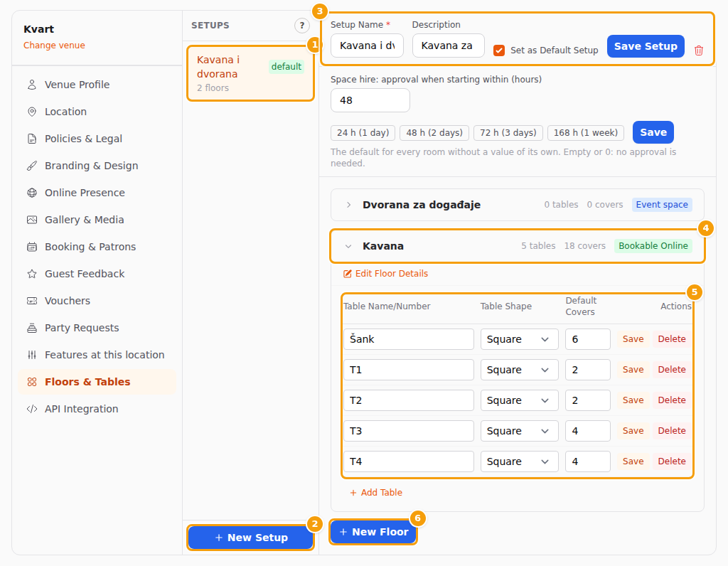Click the Booking & Patrons calendar icon
728x566 pixels.
(31, 247)
